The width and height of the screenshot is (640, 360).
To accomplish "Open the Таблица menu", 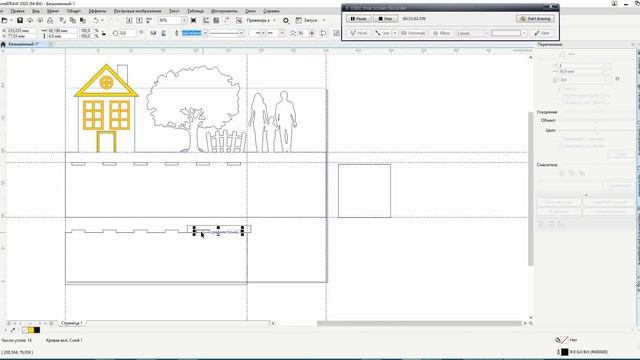I will tap(196, 11).
